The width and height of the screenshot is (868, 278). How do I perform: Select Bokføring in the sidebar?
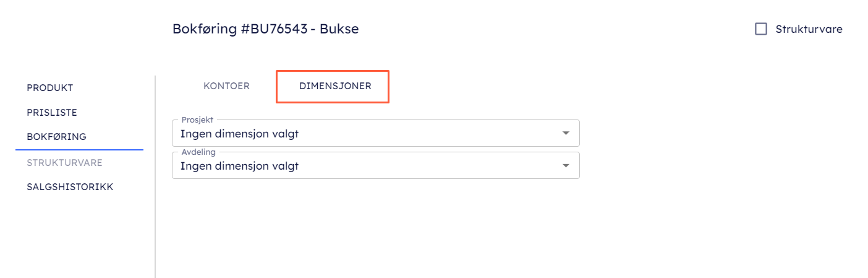tap(56, 137)
